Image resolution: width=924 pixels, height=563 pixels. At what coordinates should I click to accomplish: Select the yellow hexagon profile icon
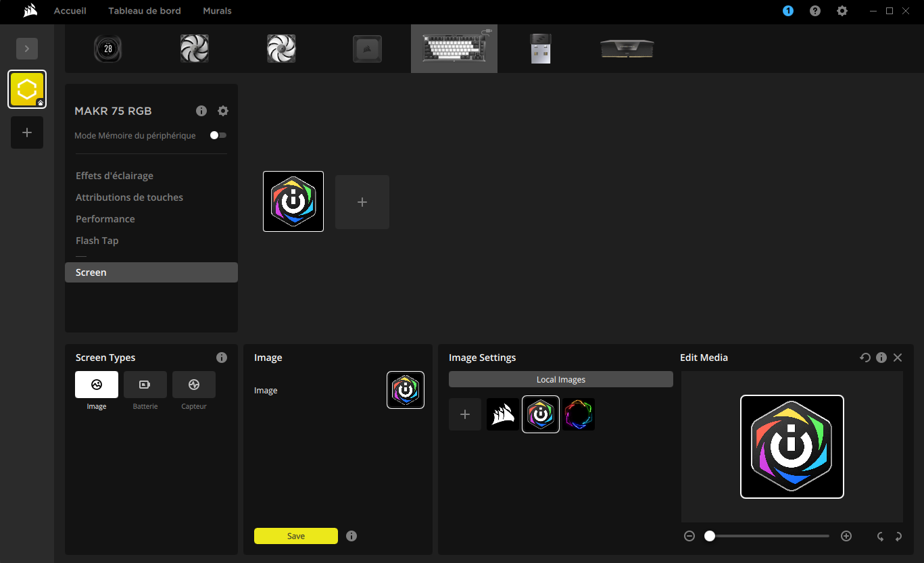click(27, 89)
